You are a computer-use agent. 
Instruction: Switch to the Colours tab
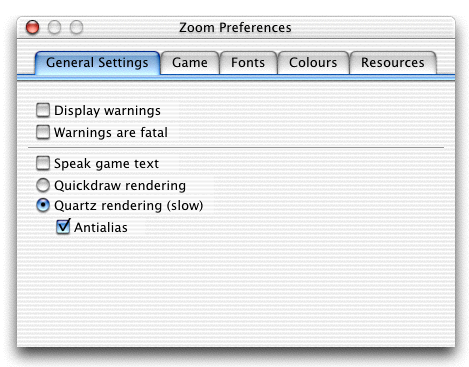[313, 63]
